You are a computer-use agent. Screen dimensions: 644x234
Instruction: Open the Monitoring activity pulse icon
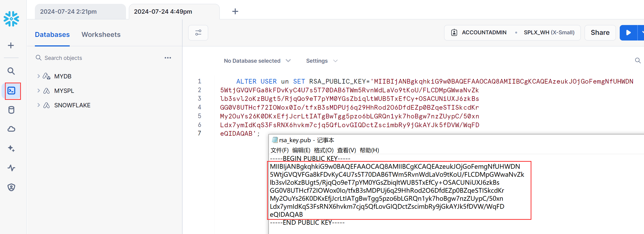[x=11, y=168]
